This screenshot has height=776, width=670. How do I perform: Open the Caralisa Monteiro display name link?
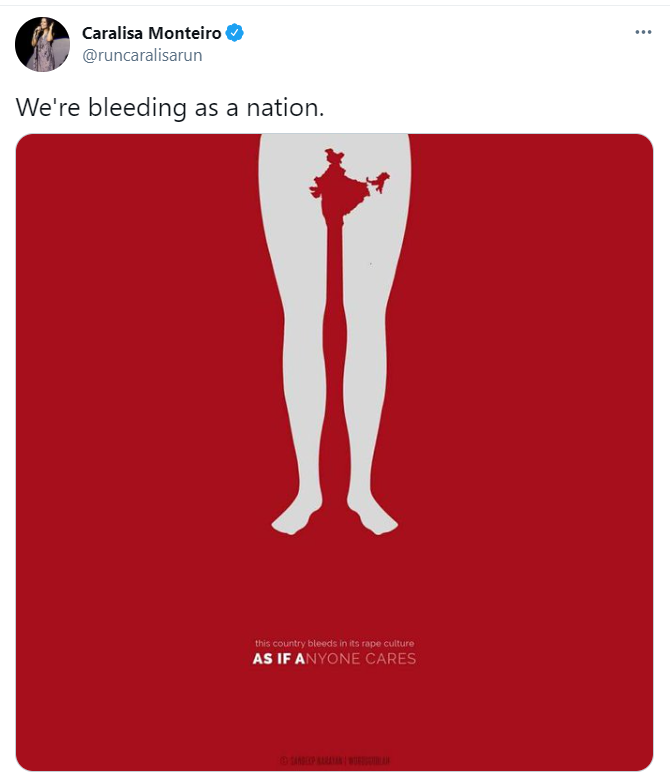click(152, 33)
